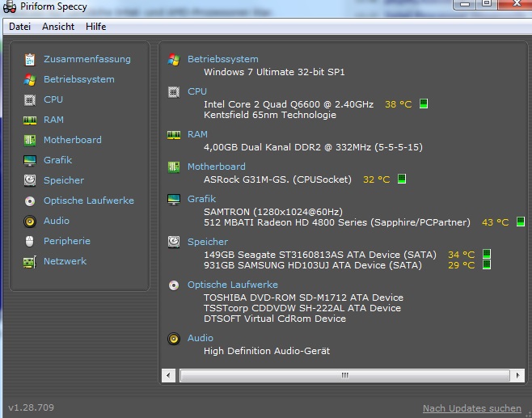The height and width of the screenshot is (418, 532).
Task: Open RAM section from sidebar
Action: coord(53,120)
